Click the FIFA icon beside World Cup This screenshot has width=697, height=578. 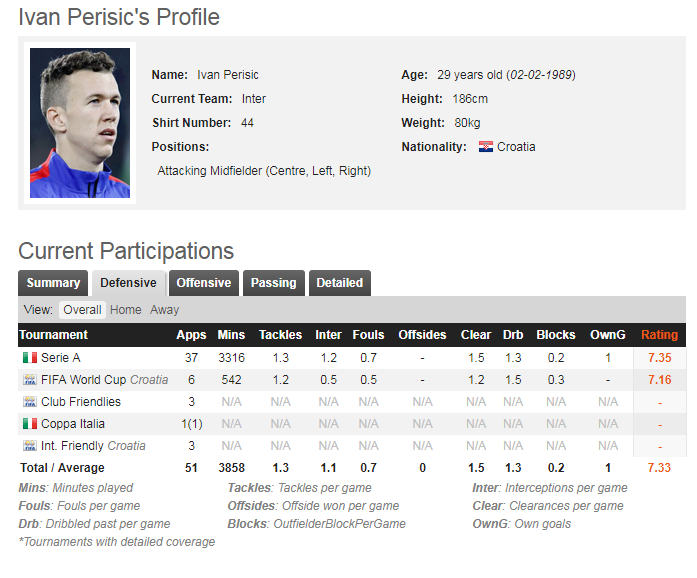(29, 380)
